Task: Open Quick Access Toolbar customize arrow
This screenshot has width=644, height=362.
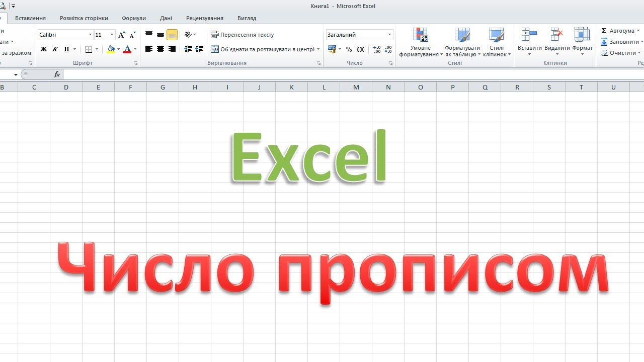Action: [13, 6]
